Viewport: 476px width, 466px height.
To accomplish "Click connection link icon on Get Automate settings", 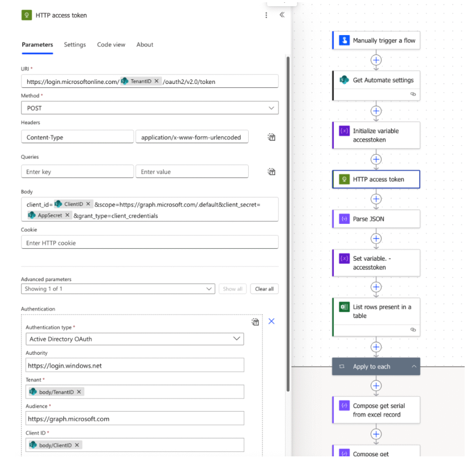I will 413,94.
